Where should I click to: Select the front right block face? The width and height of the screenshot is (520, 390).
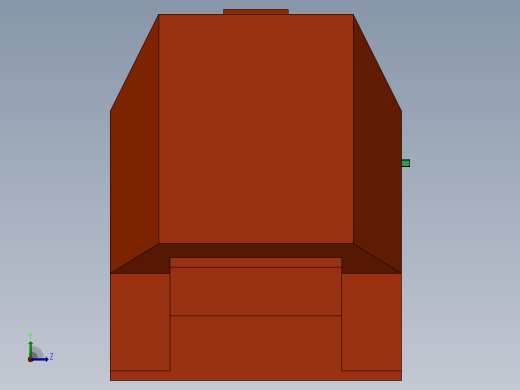pos(371,322)
